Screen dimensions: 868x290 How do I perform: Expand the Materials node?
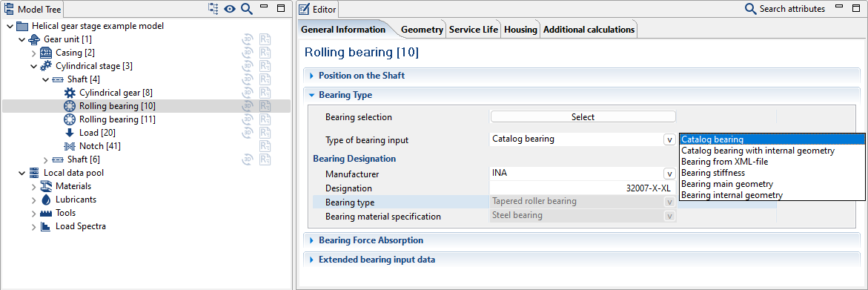click(x=34, y=186)
